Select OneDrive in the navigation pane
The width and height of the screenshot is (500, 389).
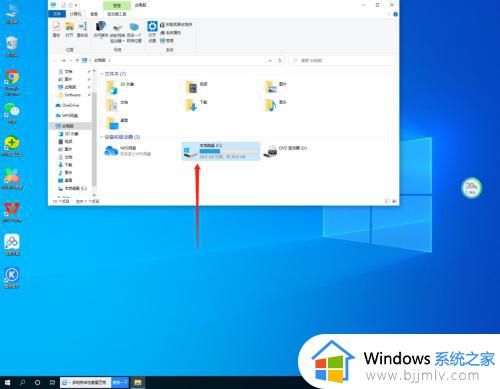[67, 105]
